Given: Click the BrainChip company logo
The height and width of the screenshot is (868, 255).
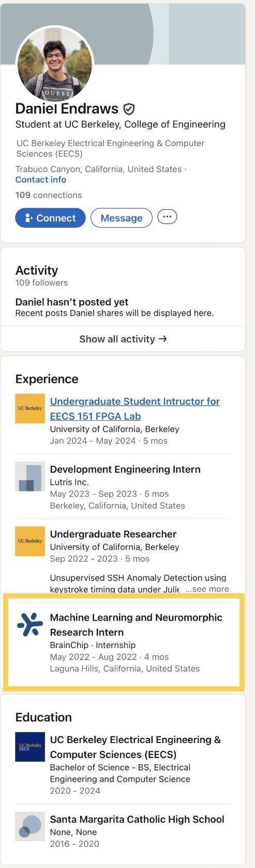Looking at the screenshot, I should click(x=30, y=624).
